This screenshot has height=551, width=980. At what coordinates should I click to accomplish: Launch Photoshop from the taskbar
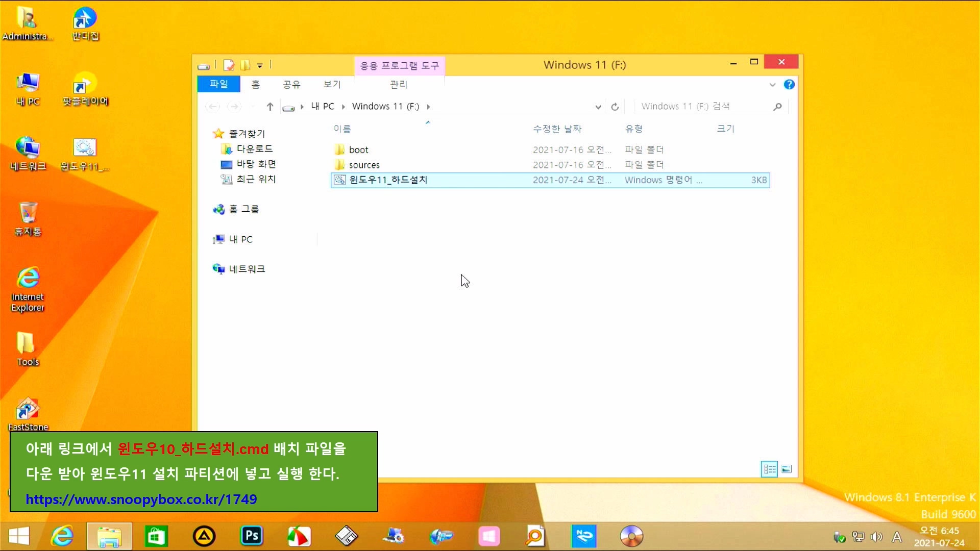pyautogui.click(x=252, y=536)
